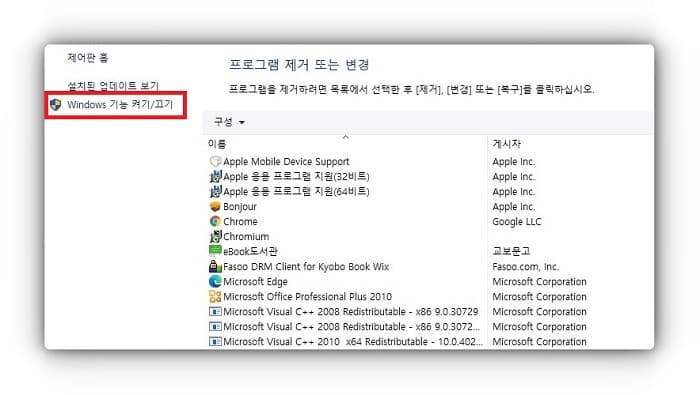Viewport: 700px width, 395px height.
Task: Click Microsoft Corporation cell in Microsoft Edge row
Action: [x=539, y=282]
